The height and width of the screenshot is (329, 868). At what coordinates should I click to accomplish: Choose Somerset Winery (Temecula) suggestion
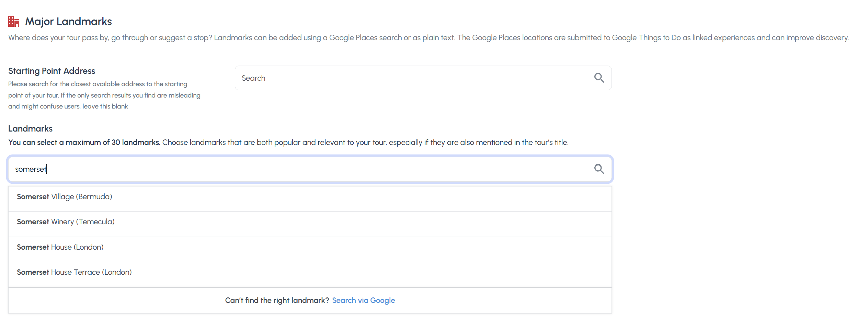coord(310,224)
